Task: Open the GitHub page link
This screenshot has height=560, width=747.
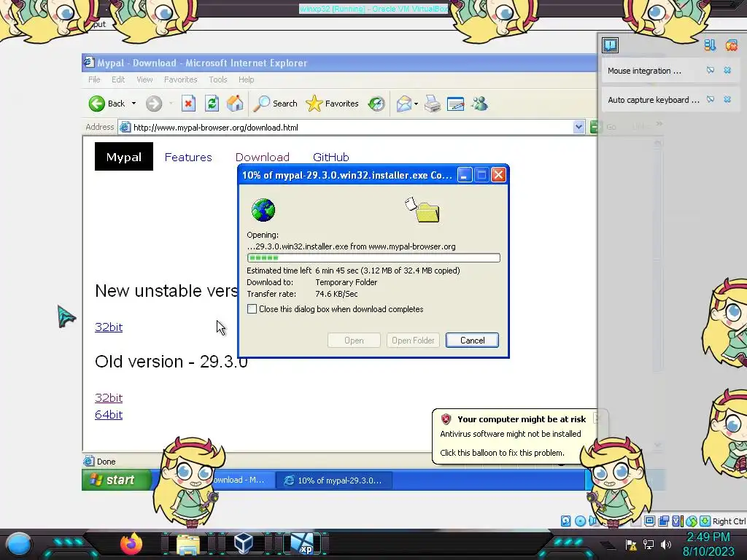Action: point(331,157)
